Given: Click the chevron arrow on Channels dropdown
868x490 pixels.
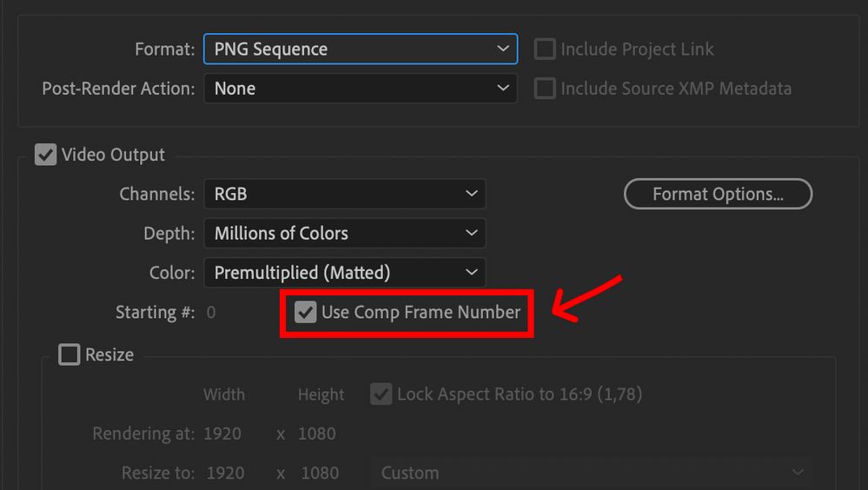Looking at the screenshot, I should pyautogui.click(x=471, y=194).
